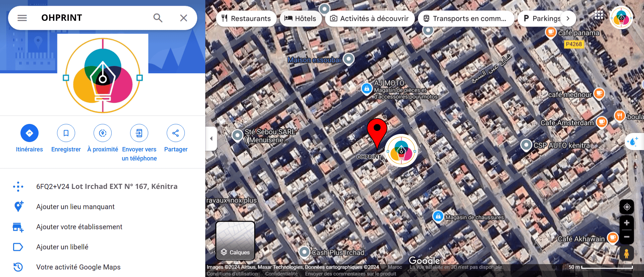Zoom out on the map

(626, 237)
